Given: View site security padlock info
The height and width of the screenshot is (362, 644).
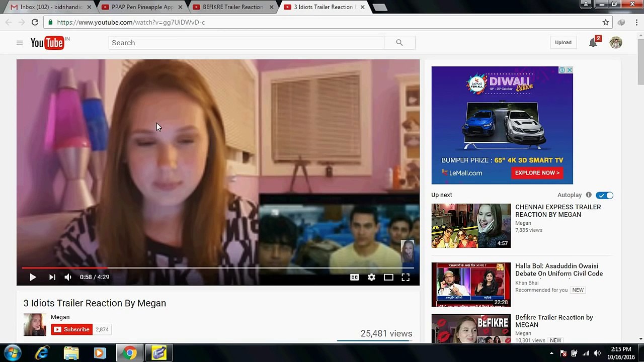Looking at the screenshot, I should (x=50, y=22).
